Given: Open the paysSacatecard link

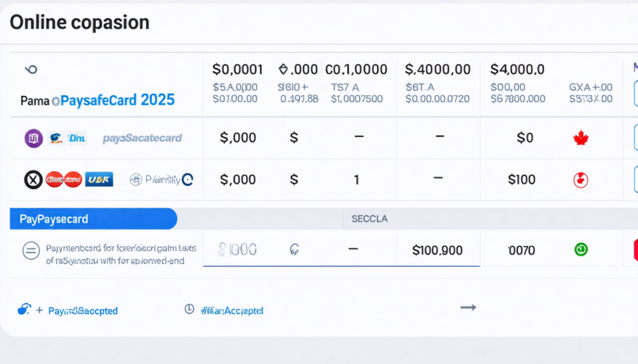Looking at the screenshot, I should [x=142, y=138].
